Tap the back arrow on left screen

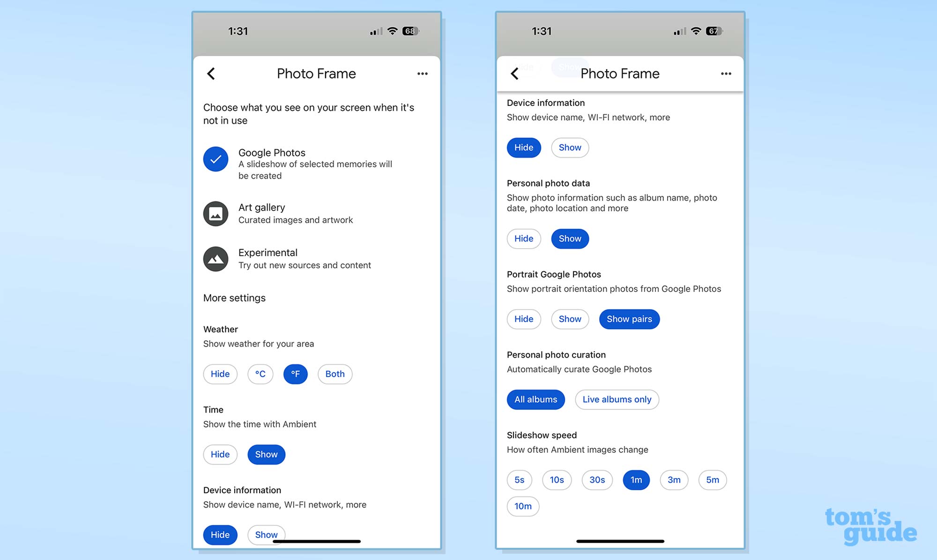coord(211,74)
